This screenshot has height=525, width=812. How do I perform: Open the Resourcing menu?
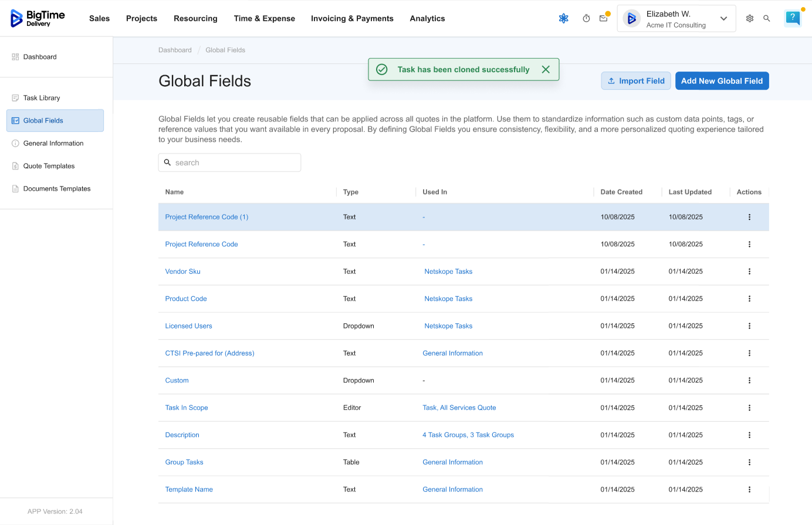coord(195,19)
